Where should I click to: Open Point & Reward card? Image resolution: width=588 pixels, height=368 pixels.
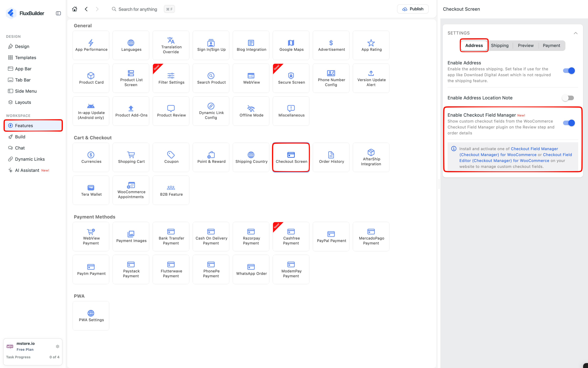click(x=211, y=157)
